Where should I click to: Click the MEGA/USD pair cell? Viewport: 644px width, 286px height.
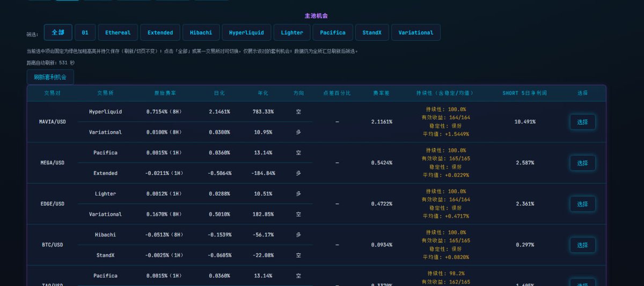click(52, 163)
